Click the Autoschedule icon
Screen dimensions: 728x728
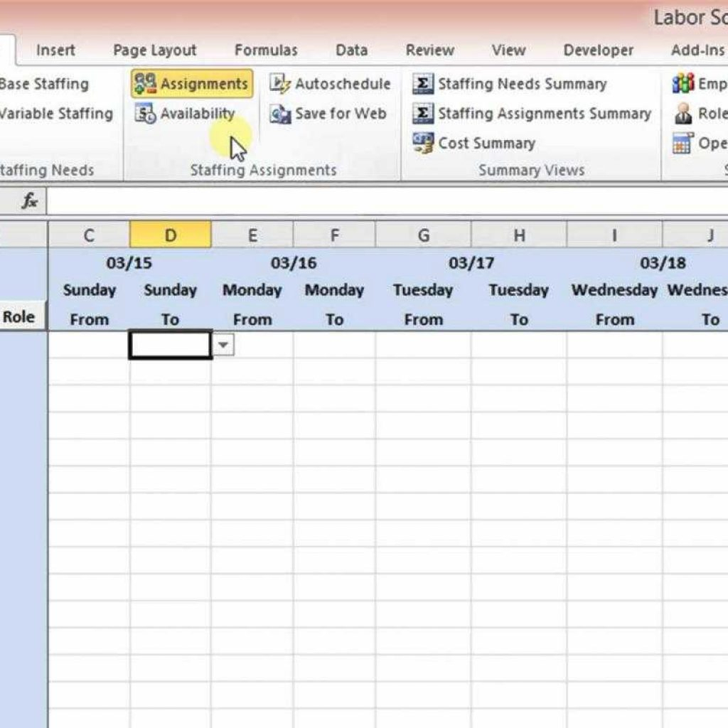click(x=280, y=84)
